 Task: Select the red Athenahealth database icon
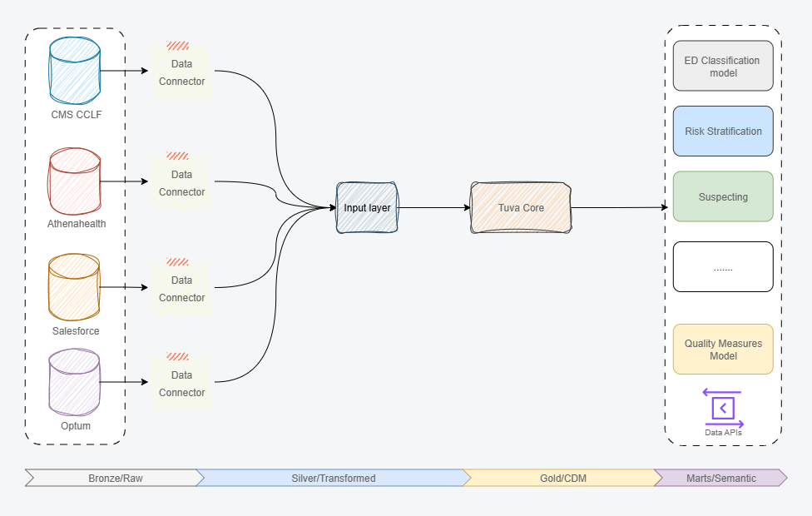[x=74, y=181]
